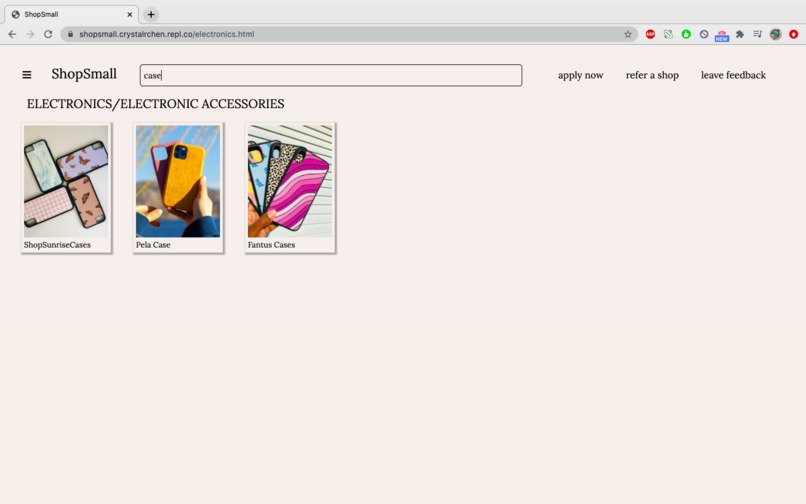806x504 pixels.
Task: Open the ShopSunriseCases shop thumbnail
Action: [x=66, y=181]
